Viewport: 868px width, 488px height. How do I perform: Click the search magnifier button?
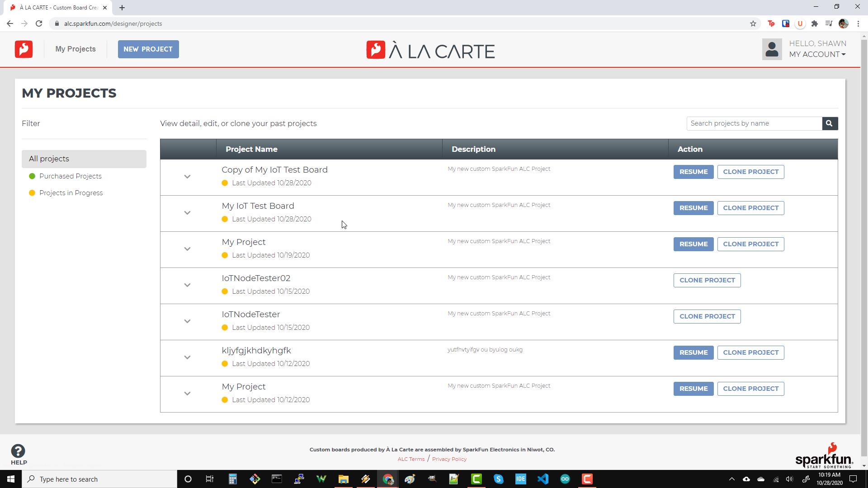coord(830,123)
